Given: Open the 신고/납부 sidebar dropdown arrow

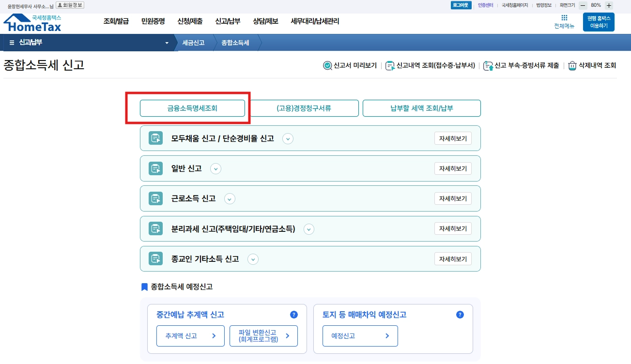Looking at the screenshot, I should tap(167, 43).
